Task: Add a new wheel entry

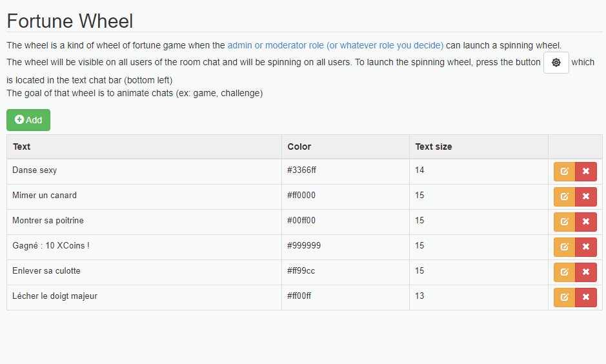Action: [x=28, y=120]
